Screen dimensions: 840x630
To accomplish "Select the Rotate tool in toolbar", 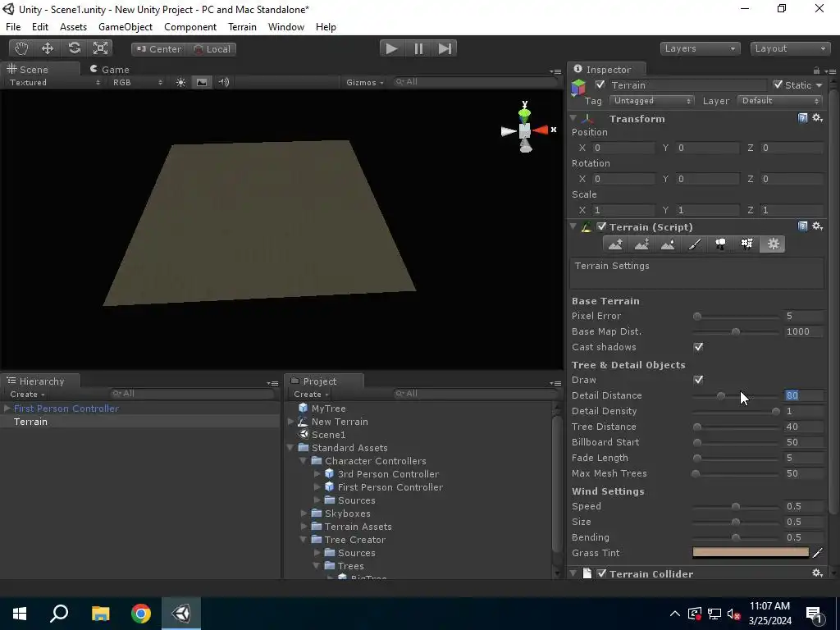I will 75,48.
